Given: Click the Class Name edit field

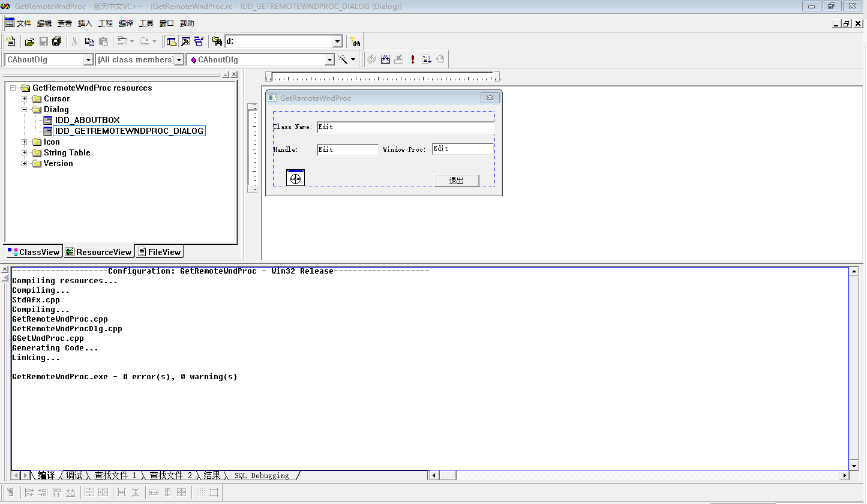Looking at the screenshot, I should coord(405,127).
